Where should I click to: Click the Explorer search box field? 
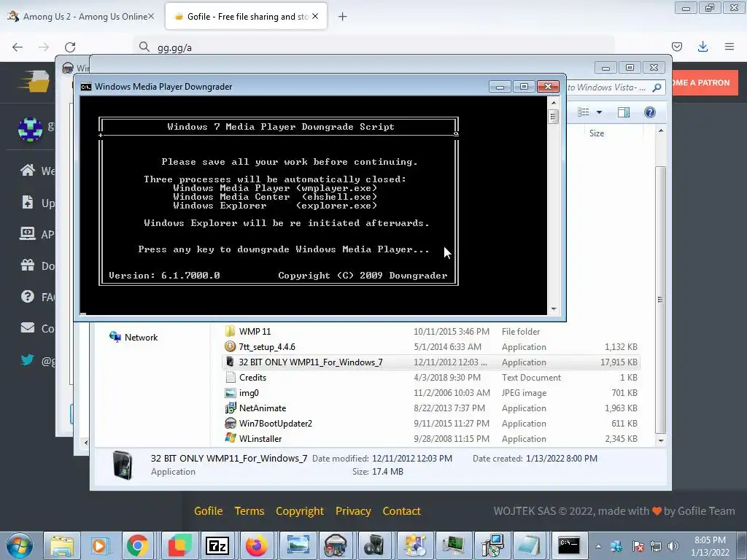(614, 87)
